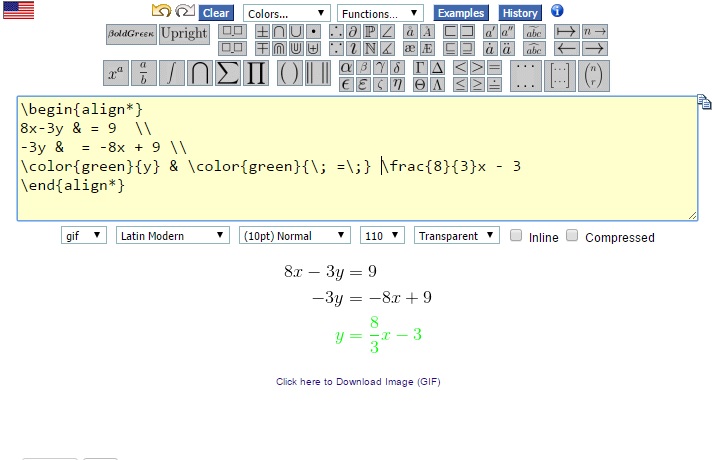Click here to Download Image (GIF)
The height and width of the screenshot is (460, 712).
358,381
